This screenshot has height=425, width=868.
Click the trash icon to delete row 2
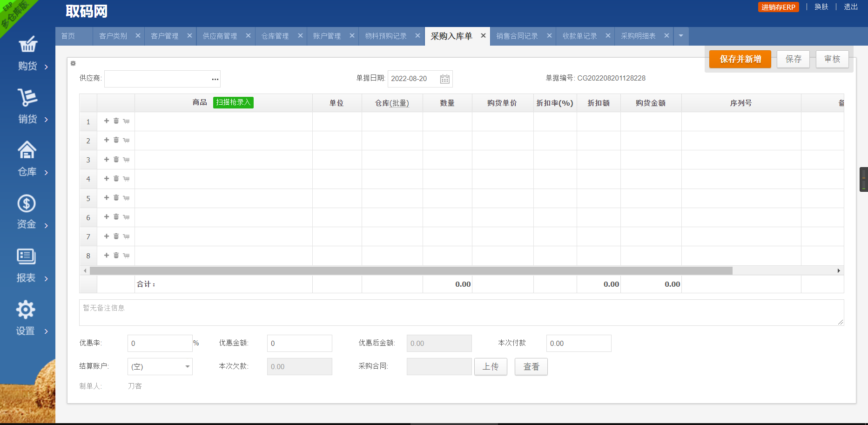click(x=116, y=140)
